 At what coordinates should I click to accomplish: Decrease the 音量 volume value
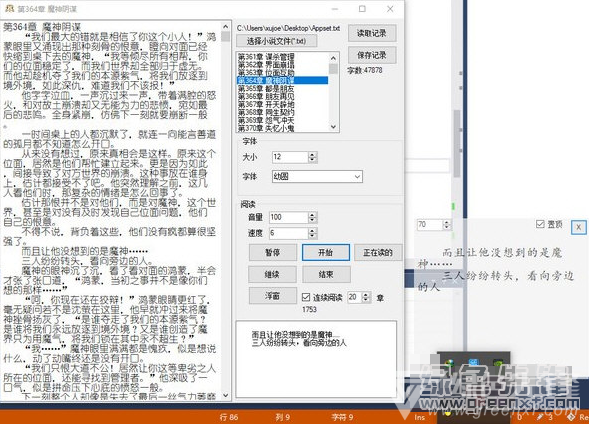coord(313,220)
